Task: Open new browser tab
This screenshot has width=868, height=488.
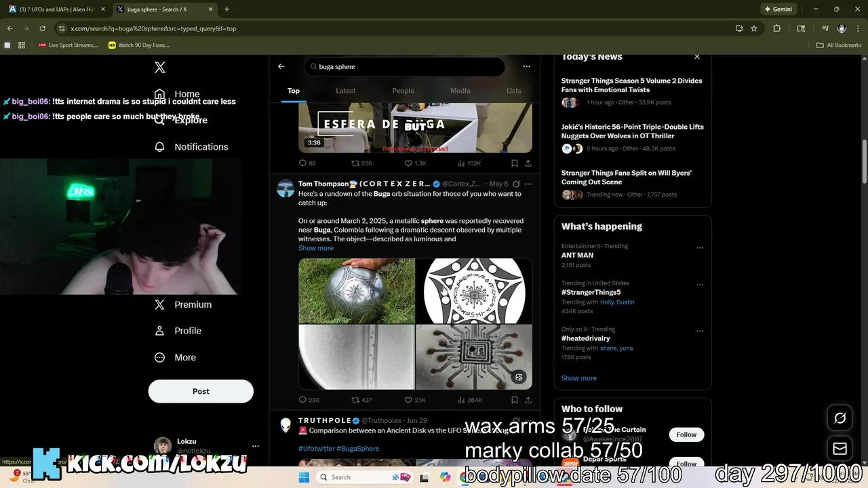Action: click(x=226, y=9)
